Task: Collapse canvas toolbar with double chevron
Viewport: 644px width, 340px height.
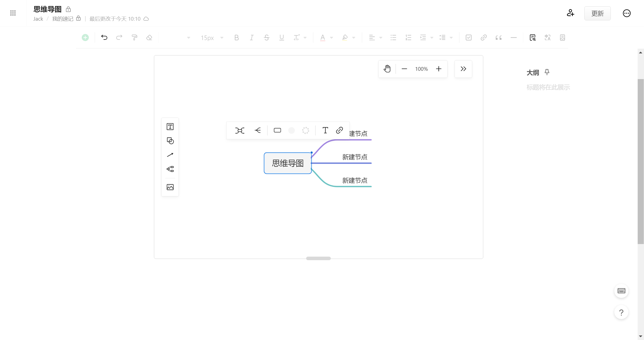Action: (x=463, y=69)
